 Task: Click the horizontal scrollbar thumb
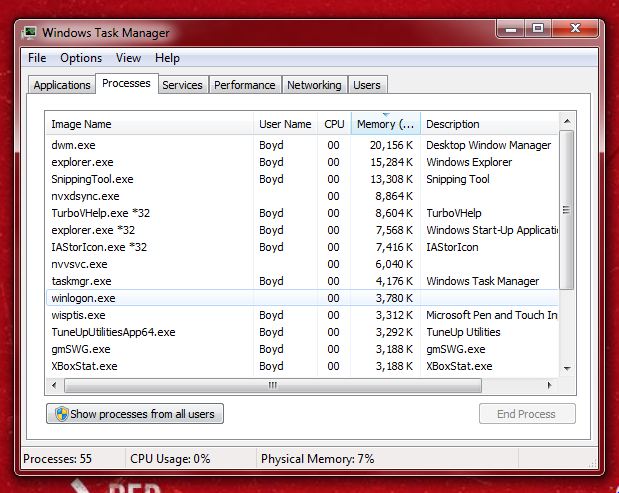tap(273, 385)
